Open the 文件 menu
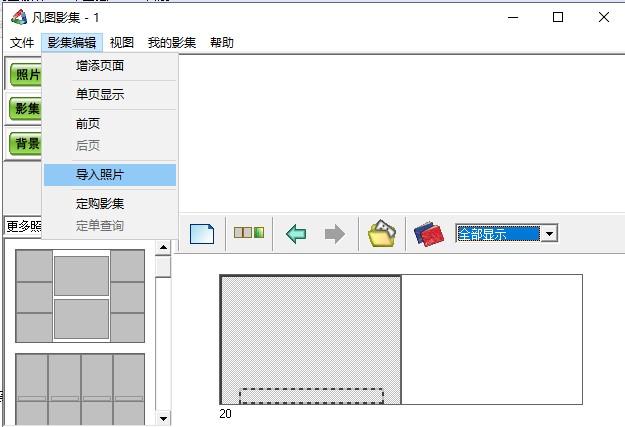This screenshot has height=427, width=625. click(x=22, y=43)
